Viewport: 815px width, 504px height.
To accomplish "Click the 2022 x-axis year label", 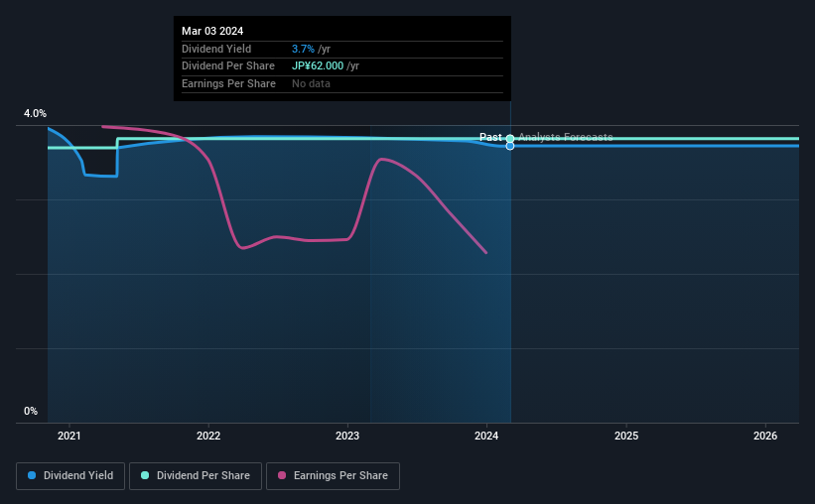I will click(x=208, y=436).
